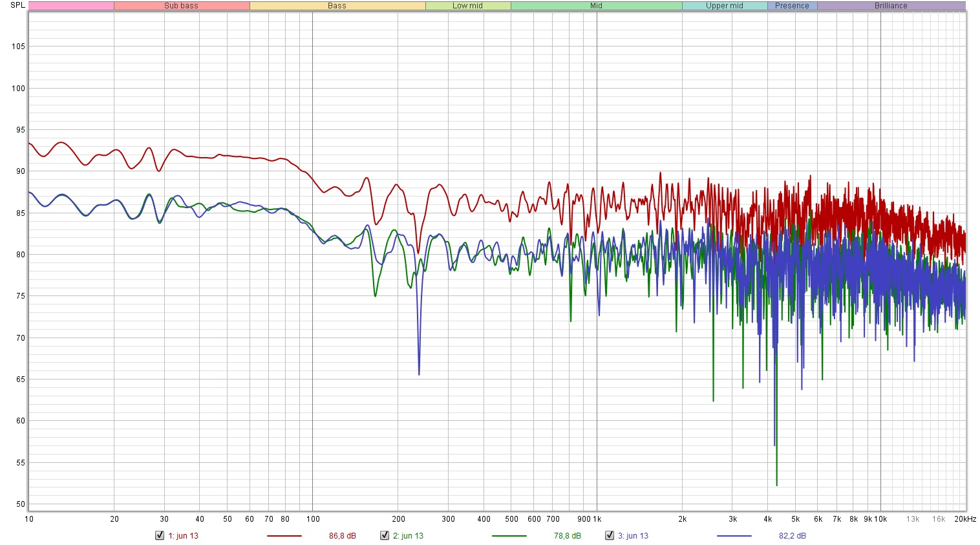Image resolution: width=980 pixels, height=545 pixels.
Task: Click the 100 frequency axis label
Action: [313, 519]
